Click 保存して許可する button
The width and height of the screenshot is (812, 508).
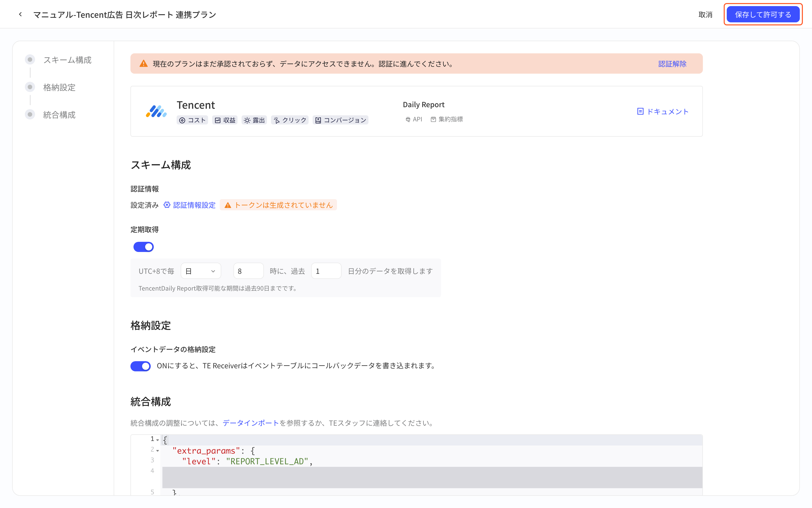(763, 14)
